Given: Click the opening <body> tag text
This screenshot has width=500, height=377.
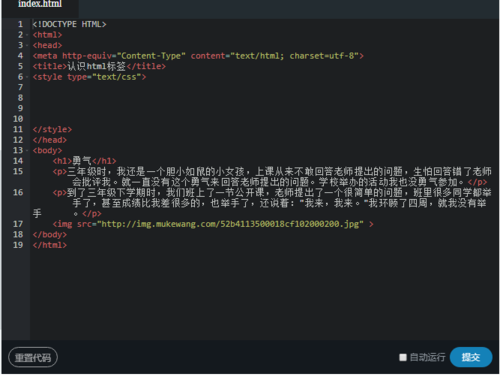Looking at the screenshot, I should click(x=47, y=150).
